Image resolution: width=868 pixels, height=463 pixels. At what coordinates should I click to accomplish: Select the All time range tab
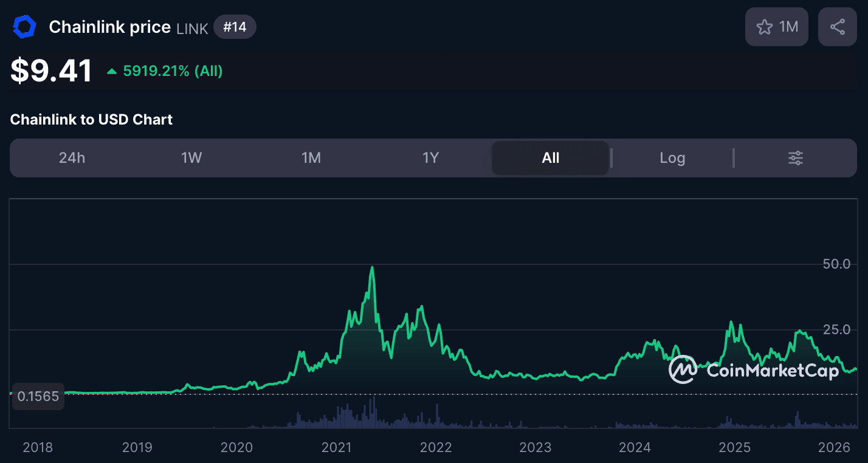click(x=550, y=158)
